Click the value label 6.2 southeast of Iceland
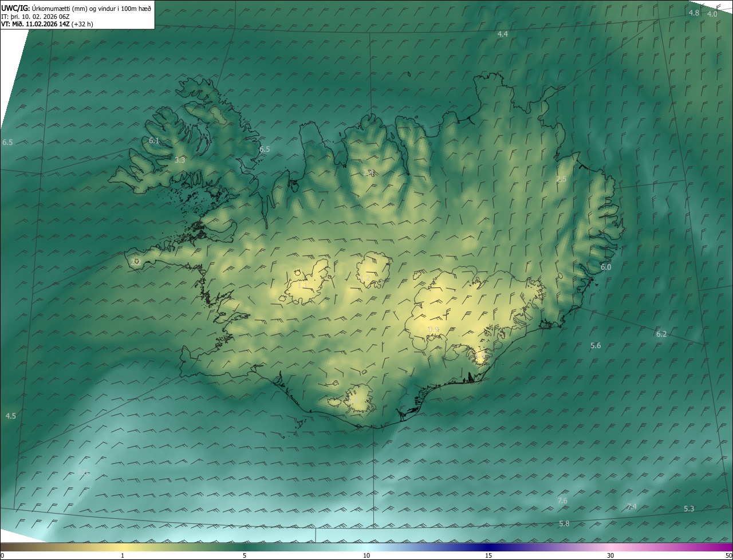Viewport: 733px width, 560px height. (x=661, y=334)
